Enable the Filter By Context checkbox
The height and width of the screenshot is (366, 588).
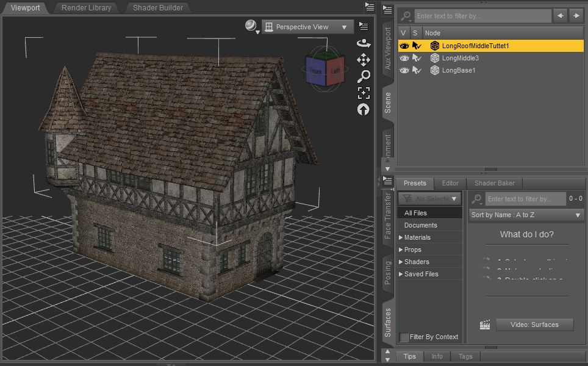click(x=403, y=337)
